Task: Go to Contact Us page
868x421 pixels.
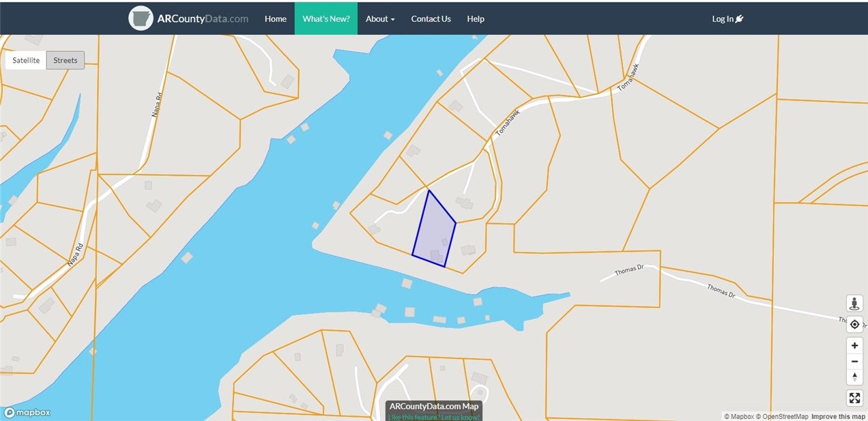Action: coord(431,19)
